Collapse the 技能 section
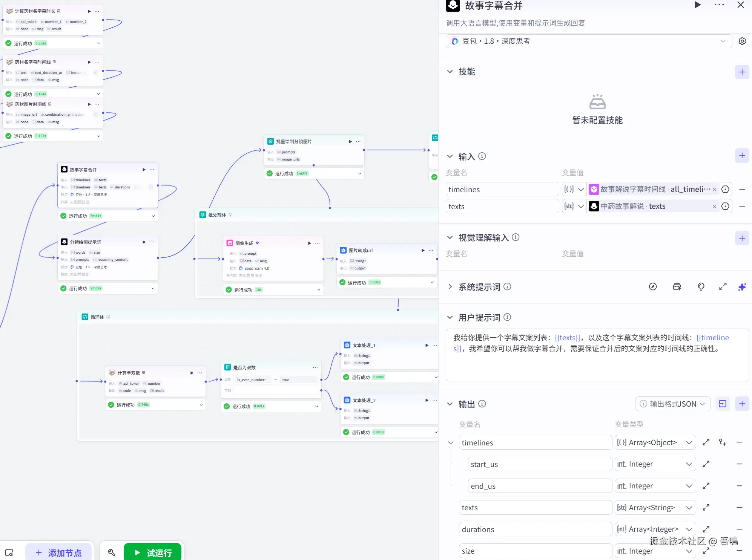Viewport: 752px width, 560px height. [x=450, y=72]
